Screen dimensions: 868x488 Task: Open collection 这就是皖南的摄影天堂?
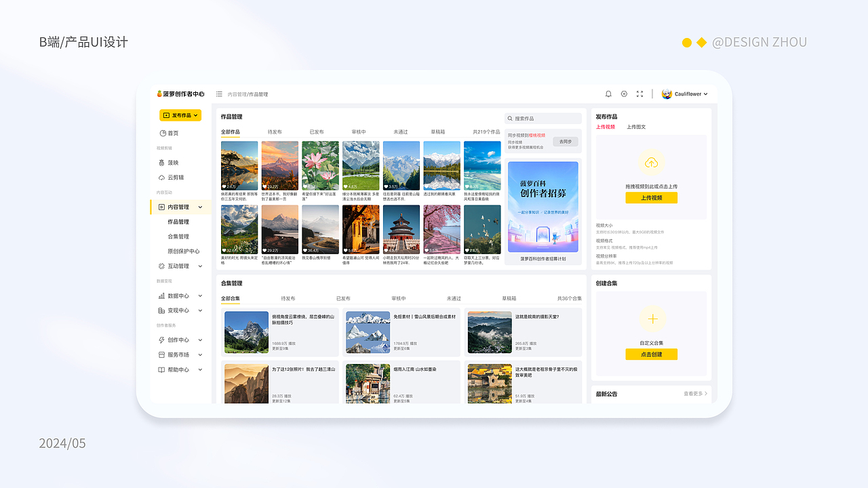coord(524,332)
